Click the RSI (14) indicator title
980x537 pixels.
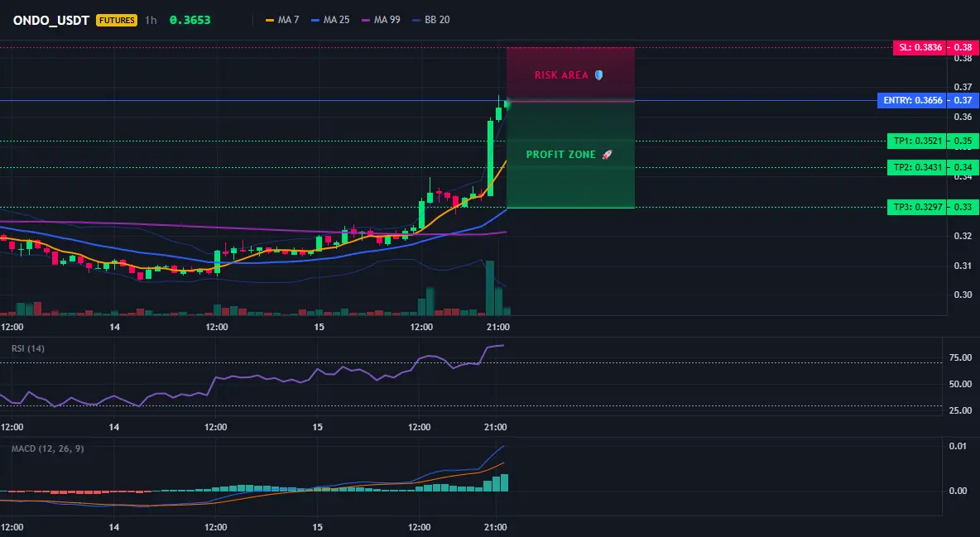[28, 348]
